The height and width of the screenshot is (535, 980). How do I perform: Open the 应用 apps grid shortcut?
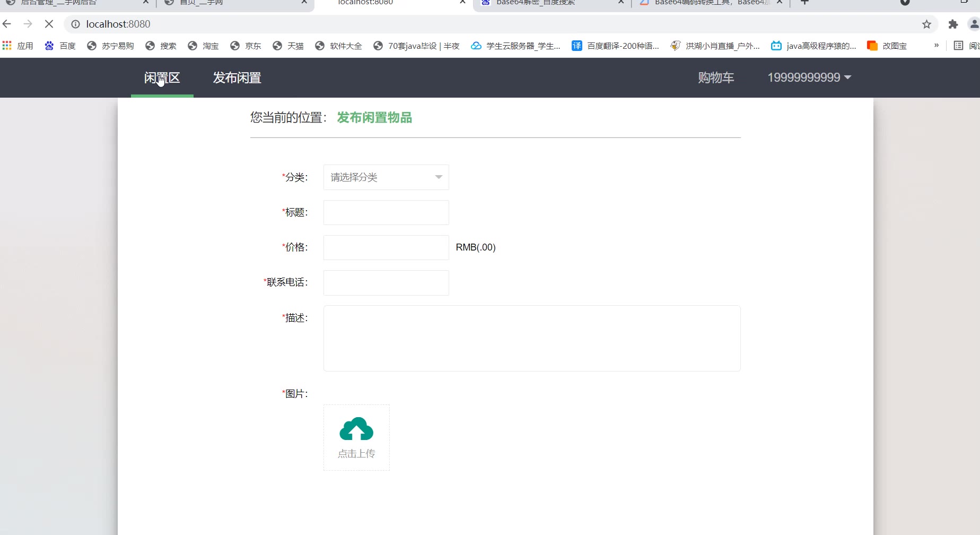pos(18,46)
